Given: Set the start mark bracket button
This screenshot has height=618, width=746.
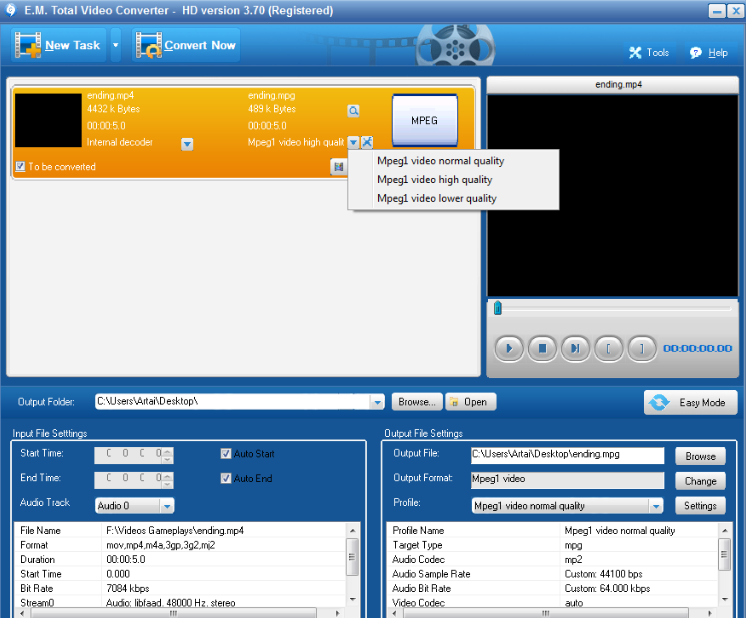Looking at the screenshot, I should [x=609, y=348].
